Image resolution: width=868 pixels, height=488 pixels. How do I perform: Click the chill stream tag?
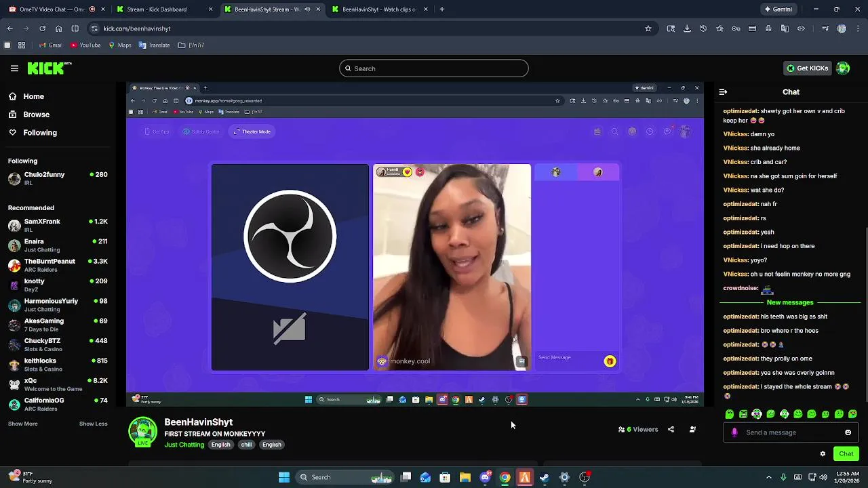[x=246, y=445]
